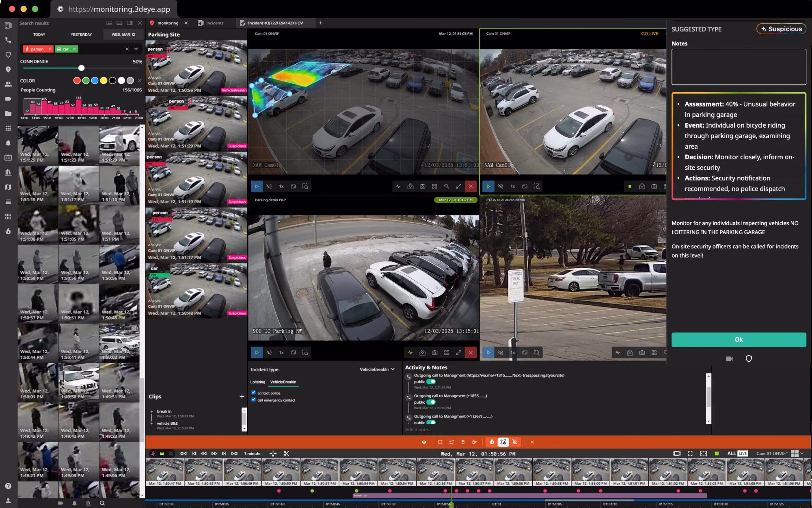Click the video camera icon below Ok button
The image size is (812, 508).
tap(729, 358)
